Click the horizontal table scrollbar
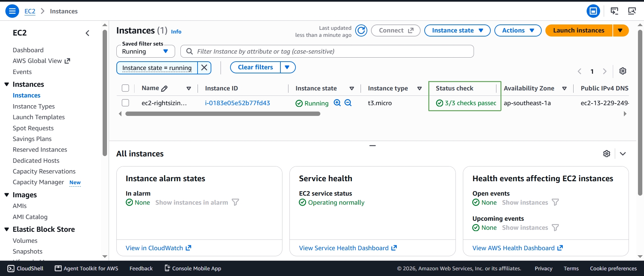Screen dimensions: 644x276 tap(223, 114)
